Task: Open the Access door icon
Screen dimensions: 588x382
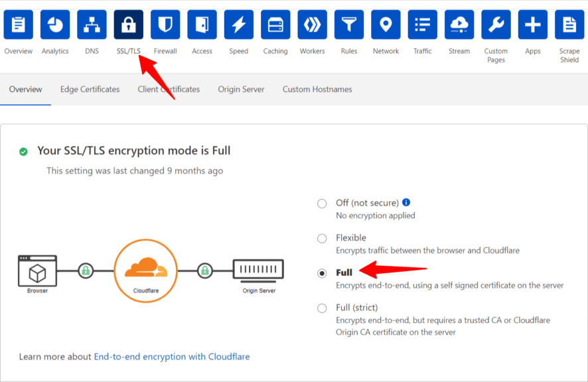Action: pos(202,25)
